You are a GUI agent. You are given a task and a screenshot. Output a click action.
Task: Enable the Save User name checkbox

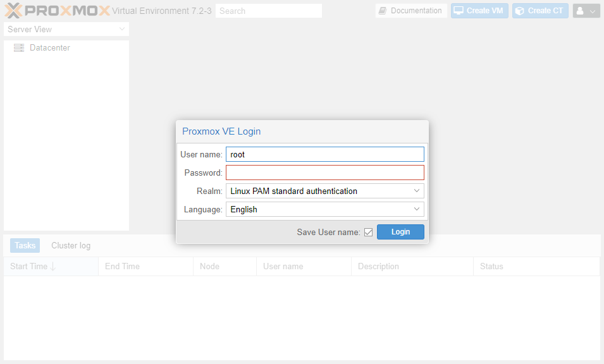368,232
